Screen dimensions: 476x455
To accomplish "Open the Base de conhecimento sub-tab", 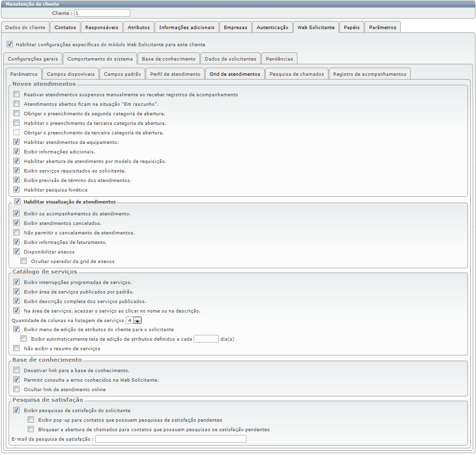I will click(169, 59).
